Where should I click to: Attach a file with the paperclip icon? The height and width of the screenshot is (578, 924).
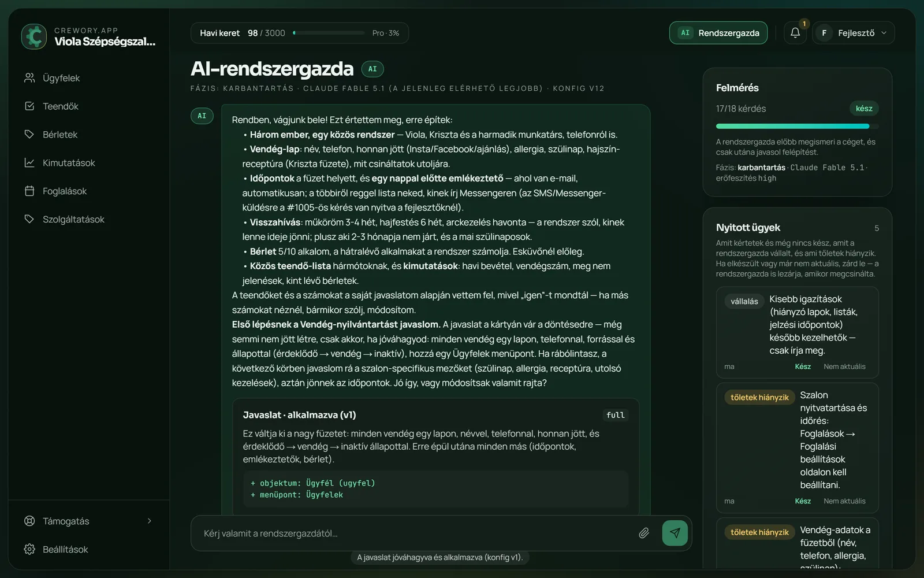click(x=644, y=533)
